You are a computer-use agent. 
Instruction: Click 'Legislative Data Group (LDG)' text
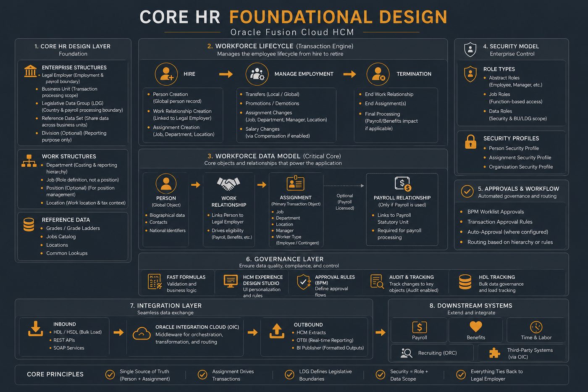tap(73, 103)
